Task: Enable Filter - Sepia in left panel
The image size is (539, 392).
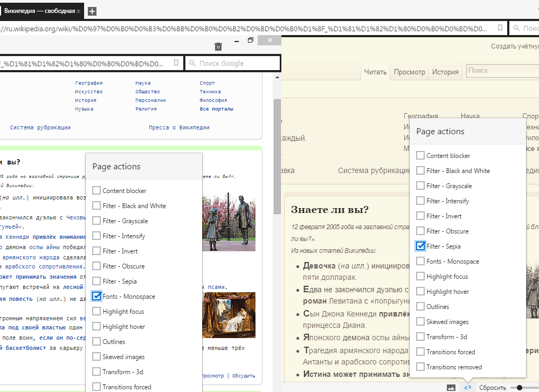Action: coord(96,281)
